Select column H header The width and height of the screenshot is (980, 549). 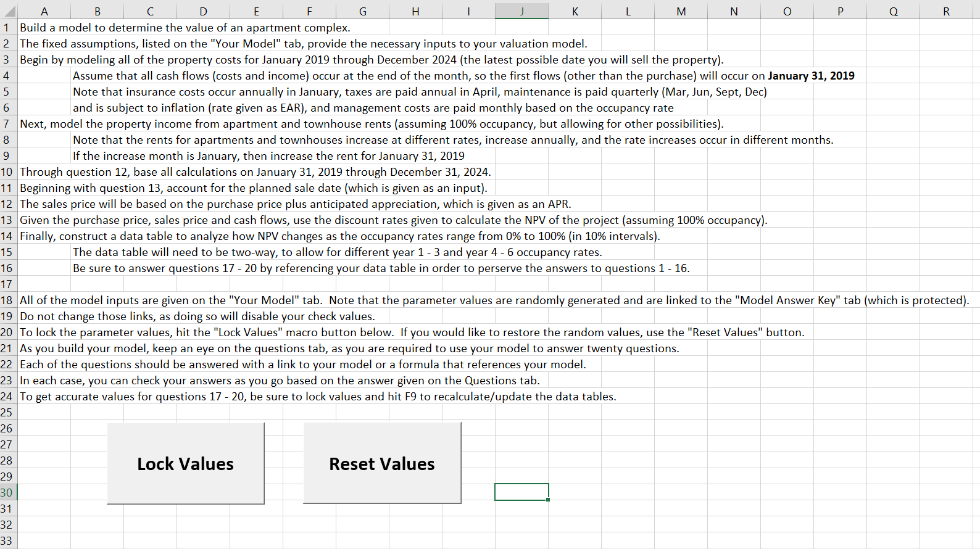[x=415, y=11]
